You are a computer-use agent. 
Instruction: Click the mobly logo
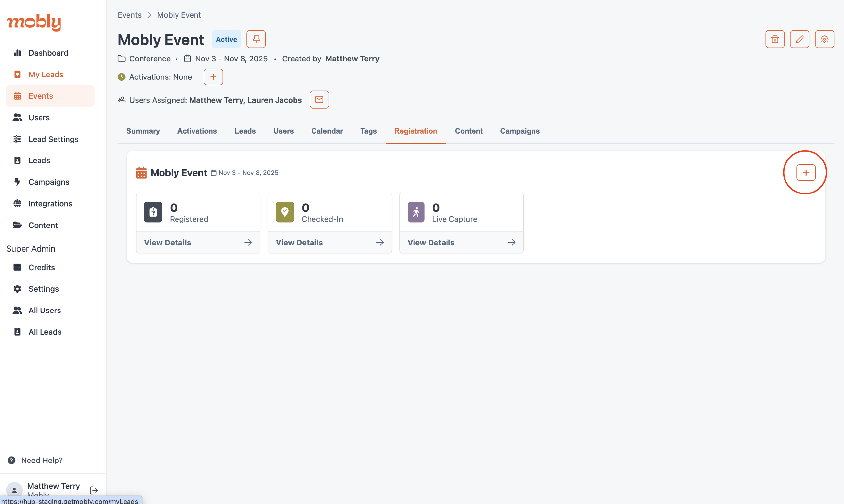34,22
